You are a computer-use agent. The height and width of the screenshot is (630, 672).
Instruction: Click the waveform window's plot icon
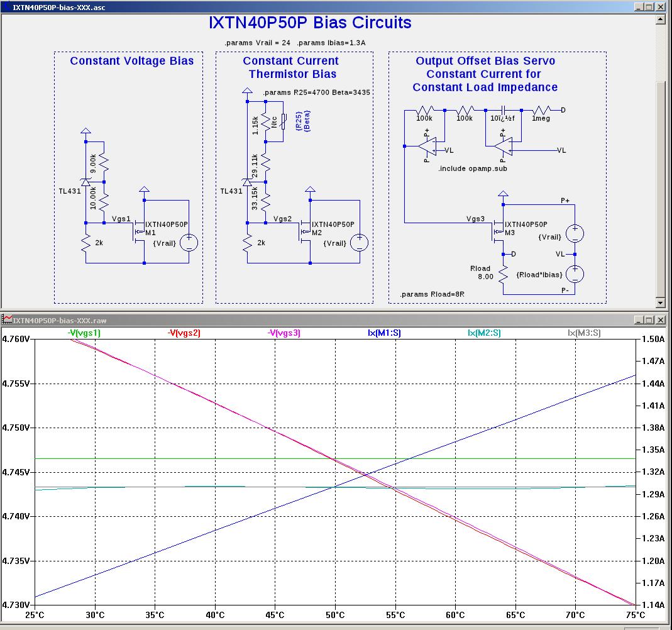[x=6, y=319]
